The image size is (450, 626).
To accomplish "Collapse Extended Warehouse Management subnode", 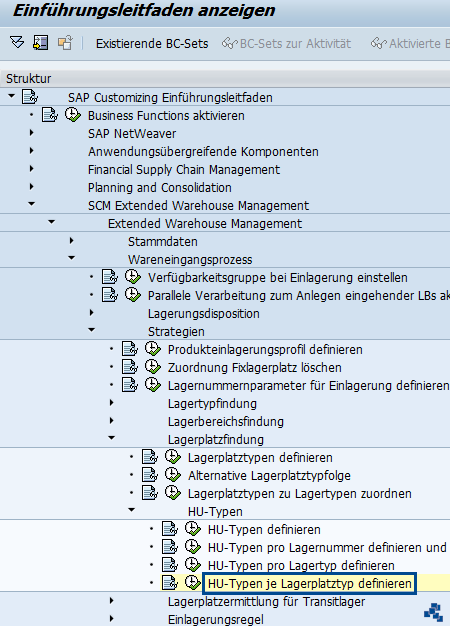I will (52, 222).
